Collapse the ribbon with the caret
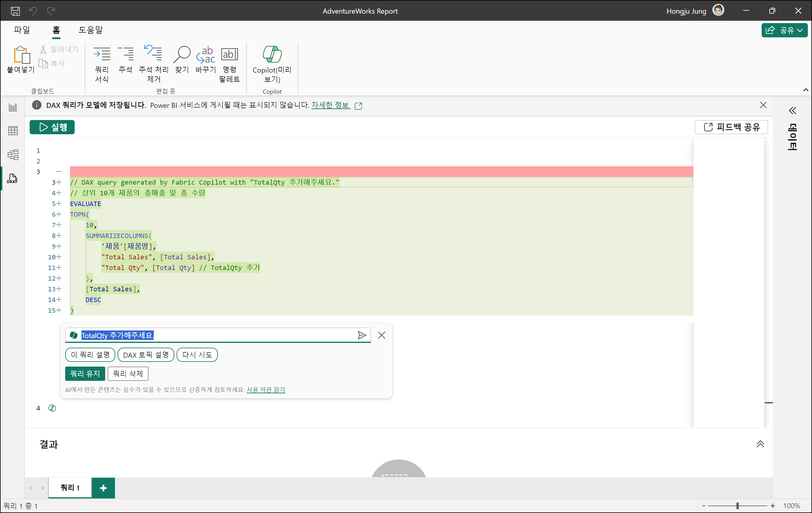The height and width of the screenshot is (513, 812). coord(805,90)
